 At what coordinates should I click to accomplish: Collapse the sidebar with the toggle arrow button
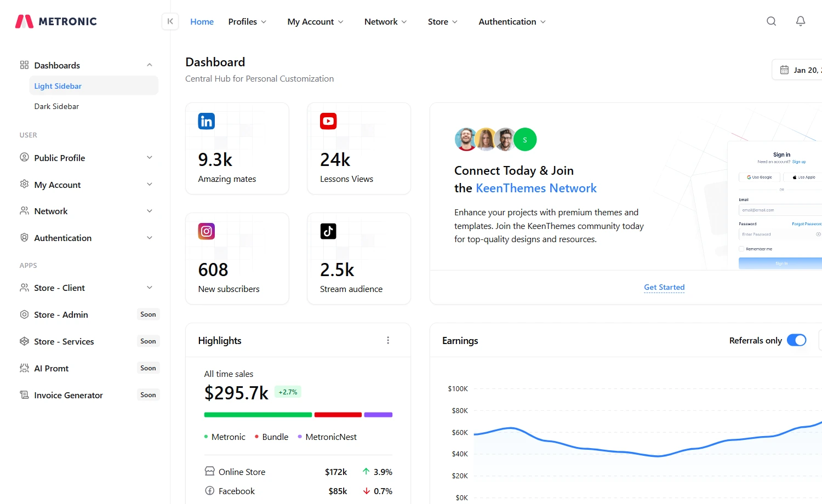click(170, 21)
